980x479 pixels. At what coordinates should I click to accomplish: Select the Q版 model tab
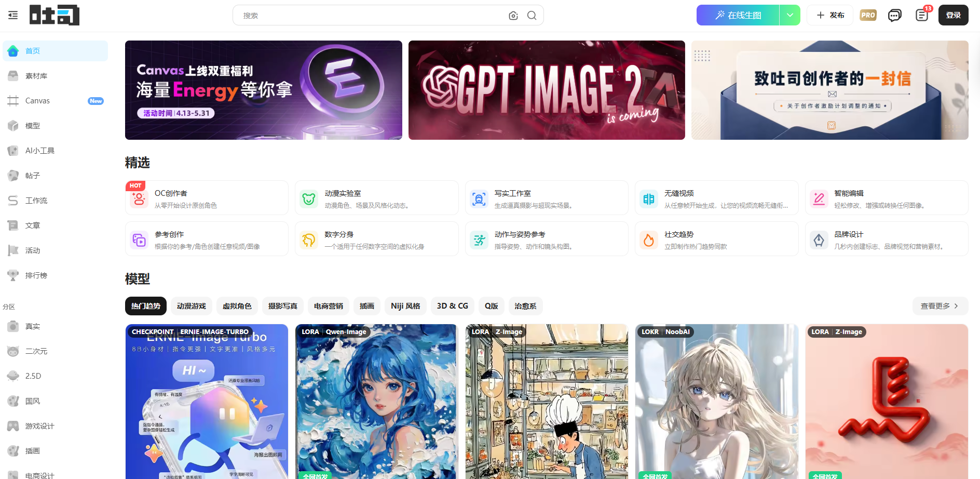(x=492, y=306)
